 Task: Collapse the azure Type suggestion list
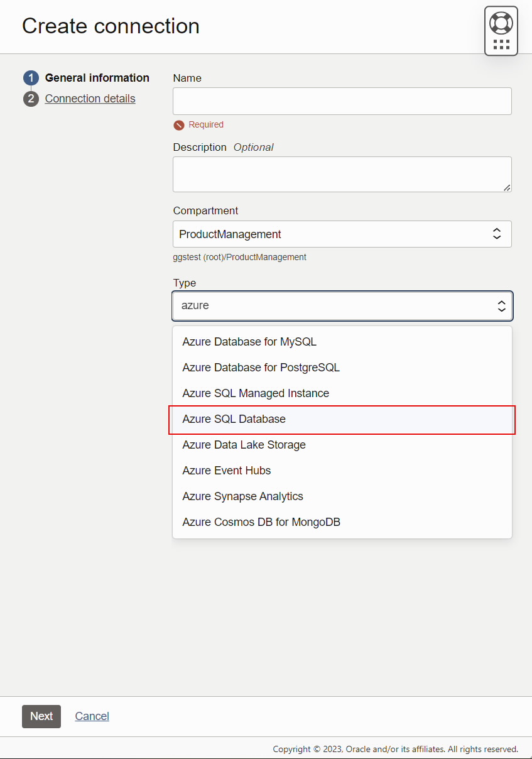501,306
